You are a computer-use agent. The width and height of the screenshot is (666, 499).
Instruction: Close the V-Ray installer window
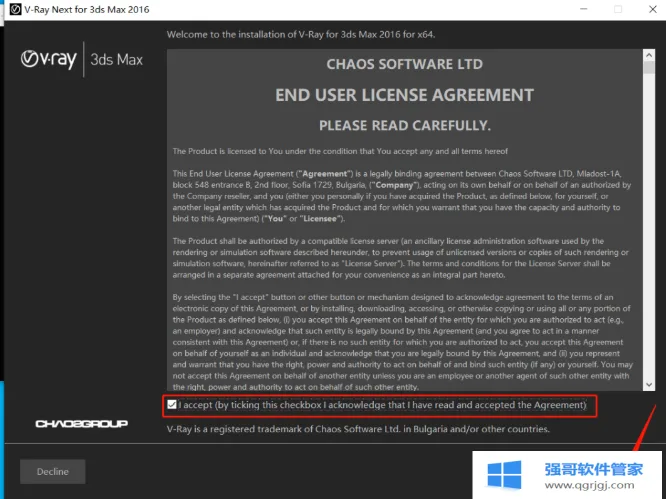pyautogui.click(x=653, y=9)
